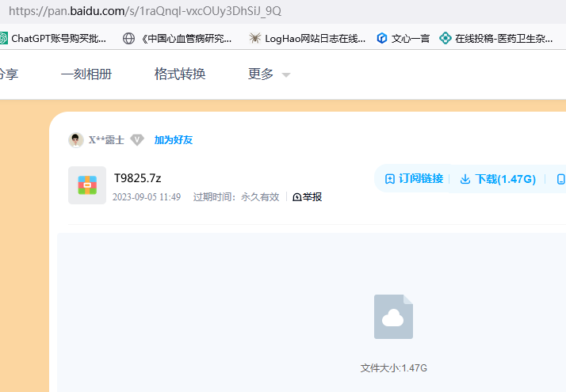The width and height of the screenshot is (566, 392).
Task: Click the cloud file preview icon
Action: (x=394, y=317)
